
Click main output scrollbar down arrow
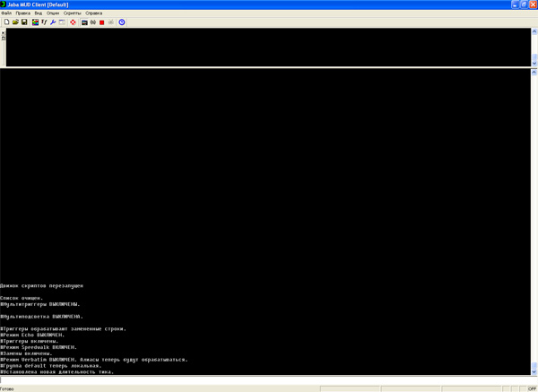click(534, 371)
